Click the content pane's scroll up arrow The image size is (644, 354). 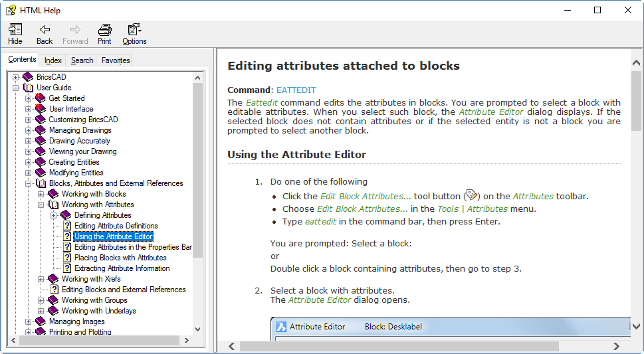[636, 63]
